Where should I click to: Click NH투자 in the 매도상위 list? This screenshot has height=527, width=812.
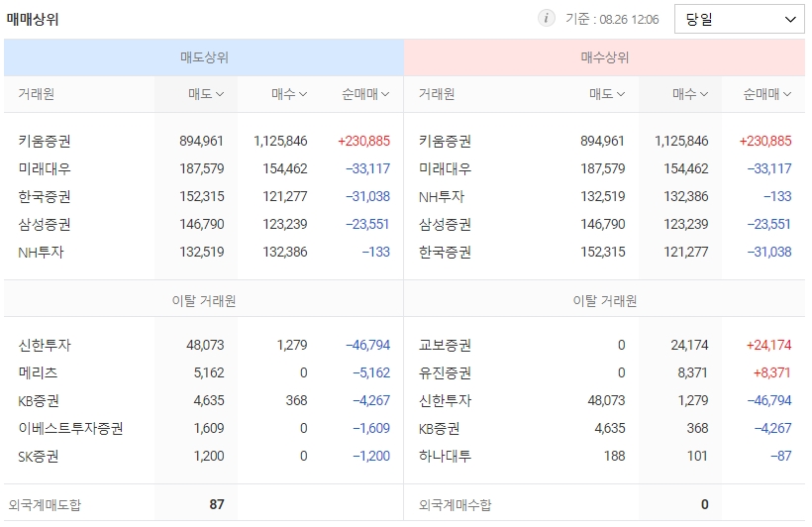(41, 253)
